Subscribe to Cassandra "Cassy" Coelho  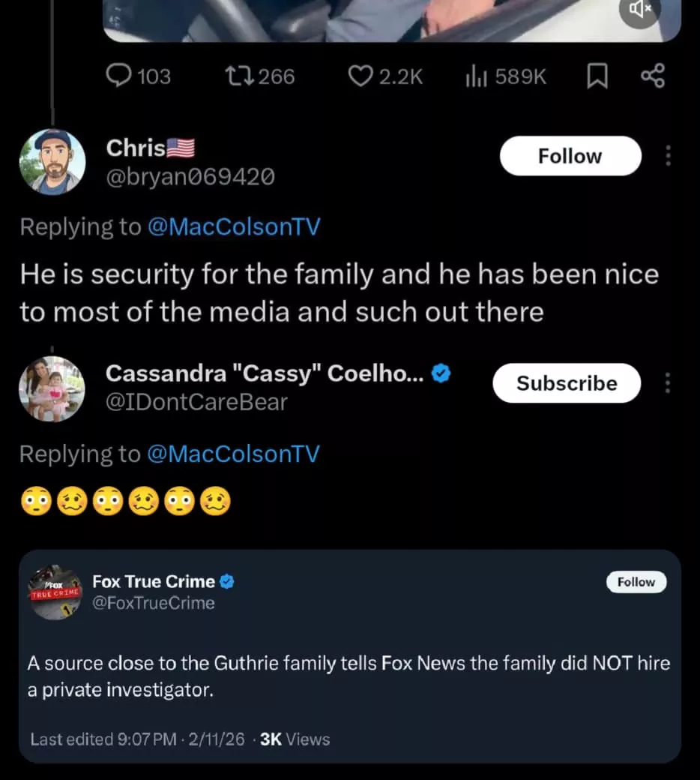pyautogui.click(x=567, y=383)
